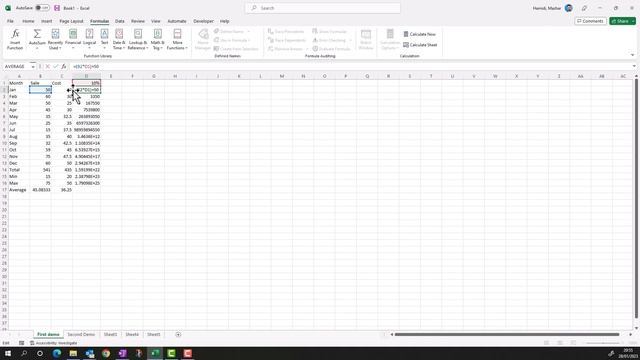Image resolution: width=640 pixels, height=360 pixels.
Task: Click the zoom slider in status bar
Action: coord(603,343)
